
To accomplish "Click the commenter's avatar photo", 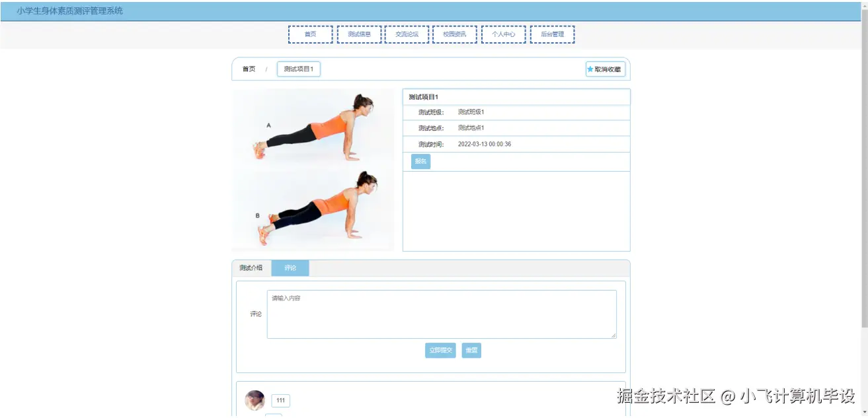I will click(255, 400).
